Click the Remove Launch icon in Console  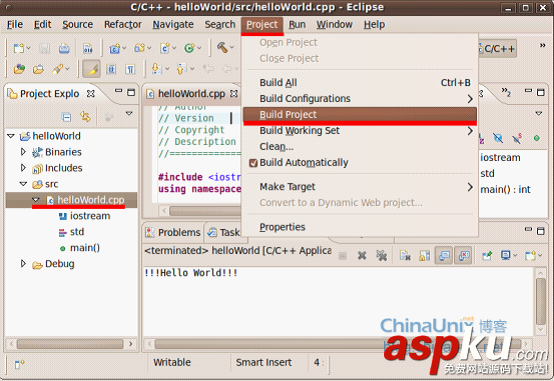point(361,255)
